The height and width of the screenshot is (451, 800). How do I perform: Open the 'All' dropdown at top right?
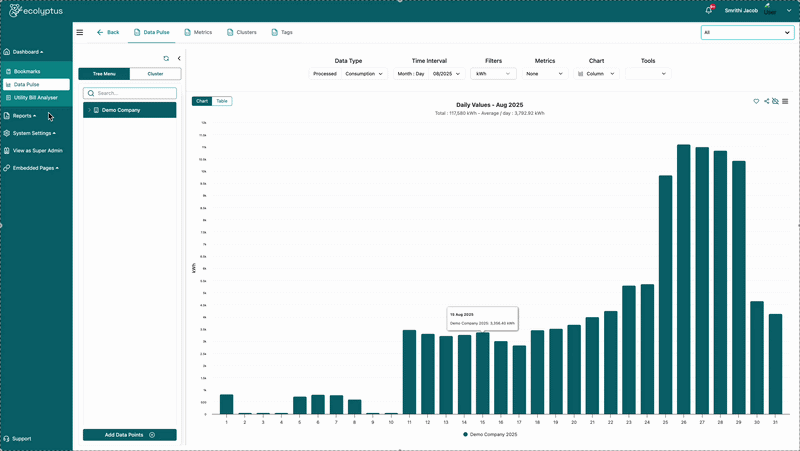point(747,32)
